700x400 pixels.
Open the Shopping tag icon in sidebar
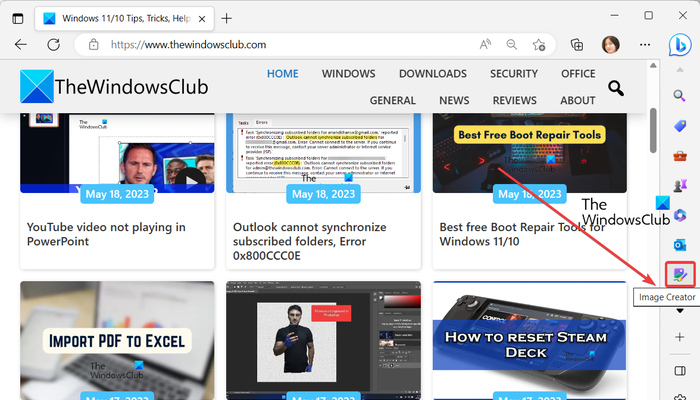[x=680, y=126]
